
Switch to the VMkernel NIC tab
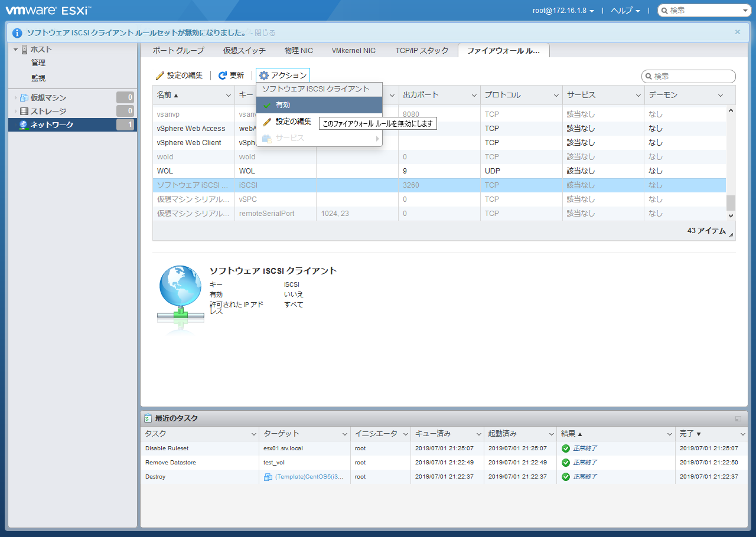tap(354, 51)
